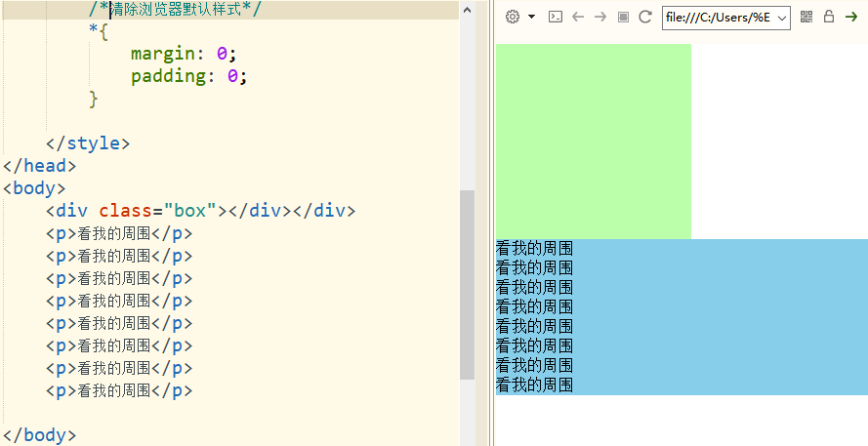Refresh the preview page
Screen dimensions: 868x446
[645, 17]
